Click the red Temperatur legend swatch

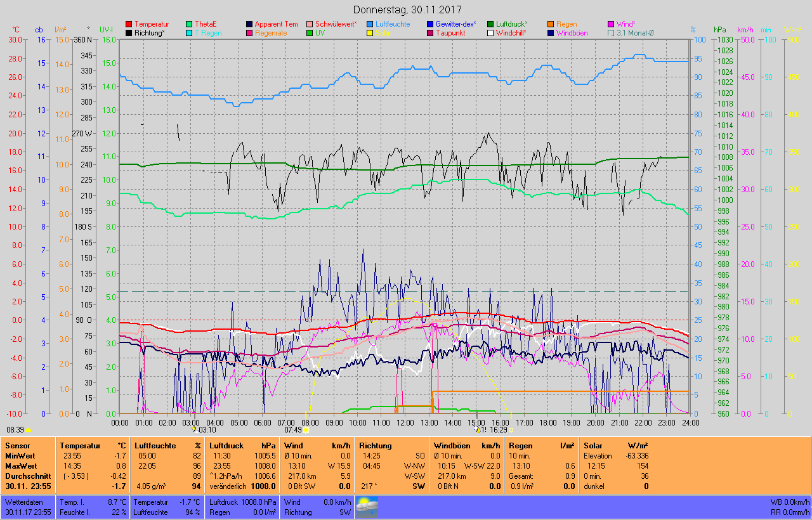(129, 24)
